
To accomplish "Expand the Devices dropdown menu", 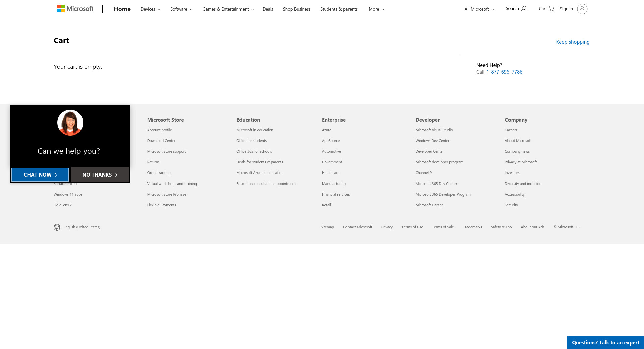I will point(150,9).
